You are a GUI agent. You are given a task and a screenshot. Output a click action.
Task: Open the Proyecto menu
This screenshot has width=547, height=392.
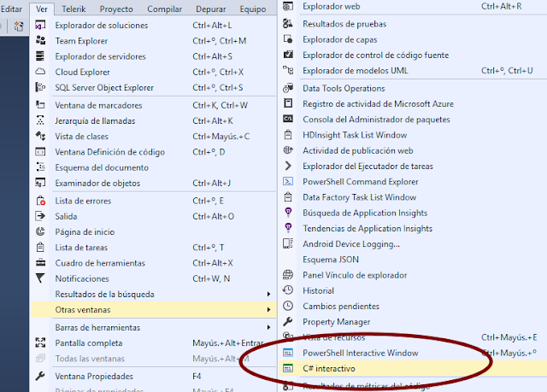click(116, 9)
